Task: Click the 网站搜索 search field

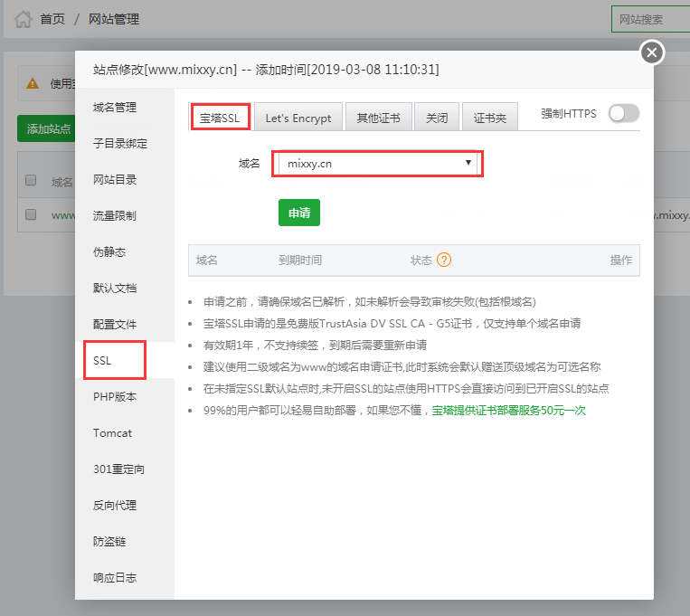Action: [650, 19]
